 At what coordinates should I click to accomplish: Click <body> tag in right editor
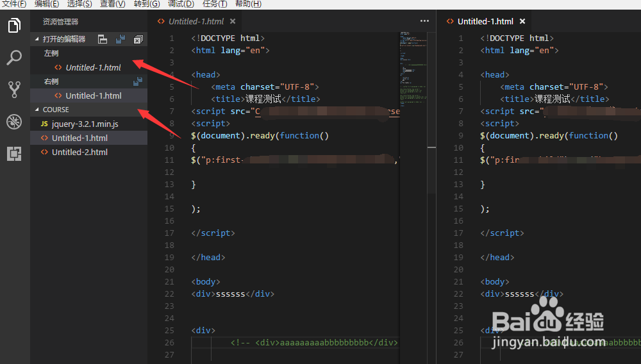click(495, 281)
